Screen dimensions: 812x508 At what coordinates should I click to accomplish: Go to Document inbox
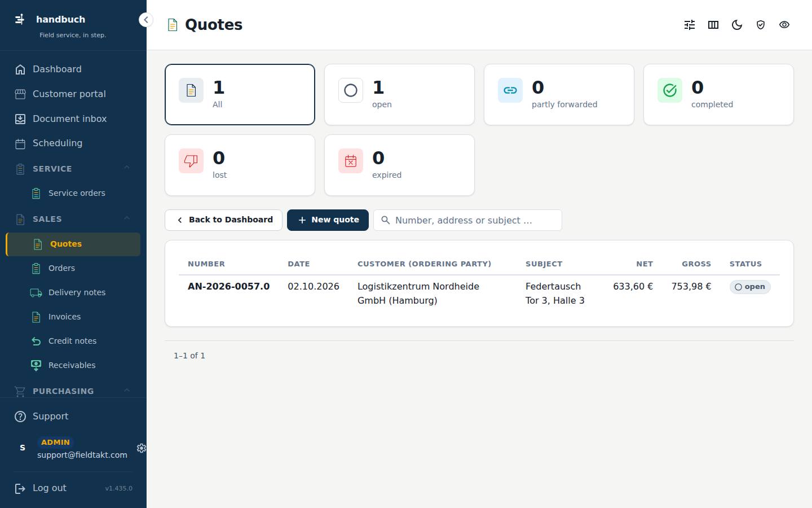73,119
